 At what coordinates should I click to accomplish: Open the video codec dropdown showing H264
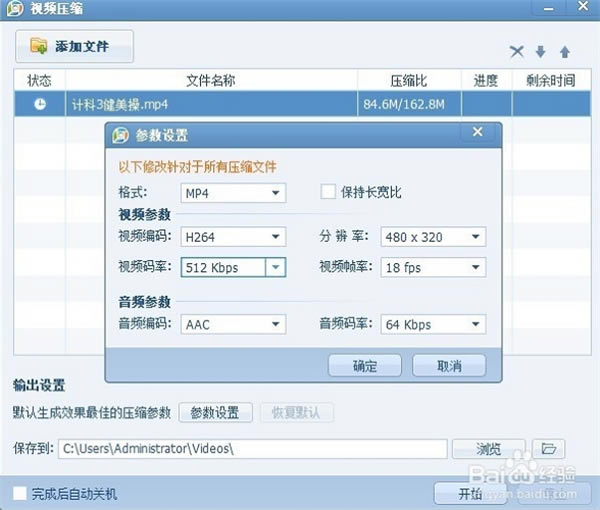pyautogui.click(x=233, y=236)
